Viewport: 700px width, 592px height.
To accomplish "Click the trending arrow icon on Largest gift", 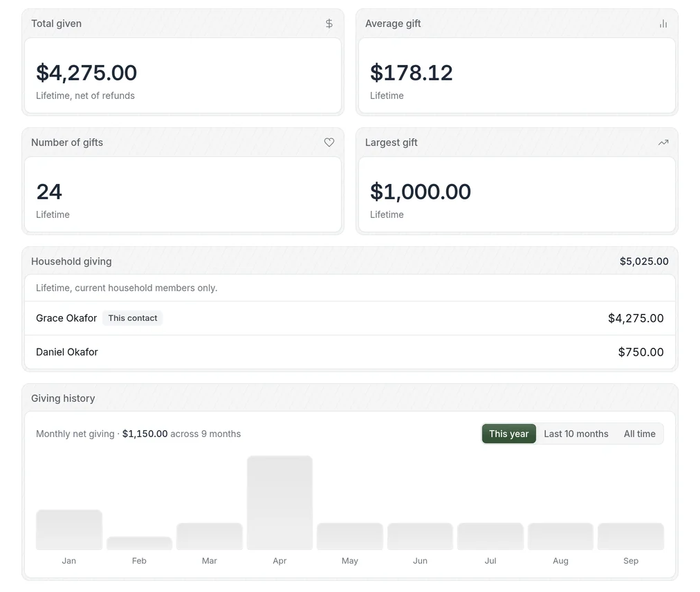I will tap(663, 142).
